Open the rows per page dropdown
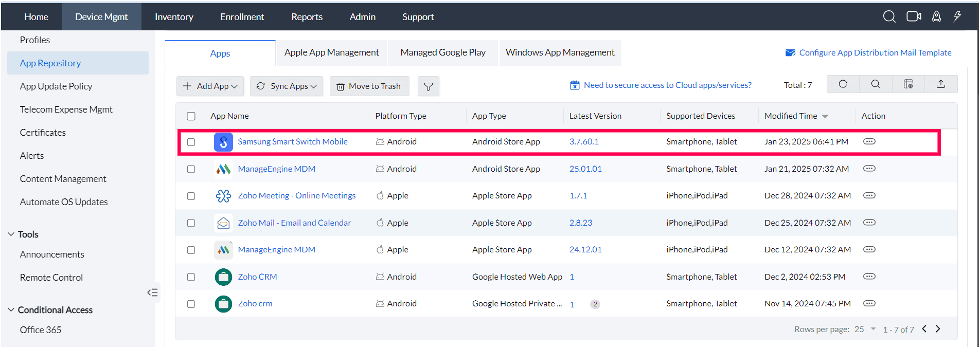Screen dimensions: 980x348 tap(866, 329)
